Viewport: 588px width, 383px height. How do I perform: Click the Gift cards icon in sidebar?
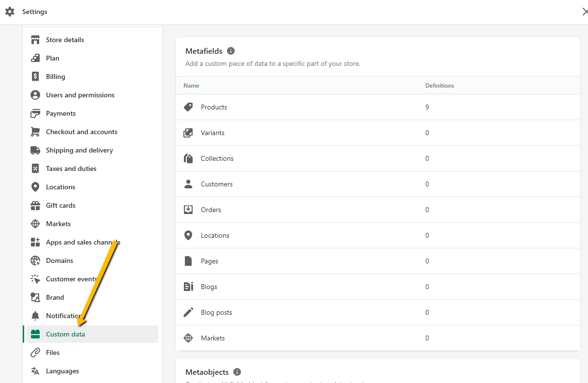coord(35,205)
